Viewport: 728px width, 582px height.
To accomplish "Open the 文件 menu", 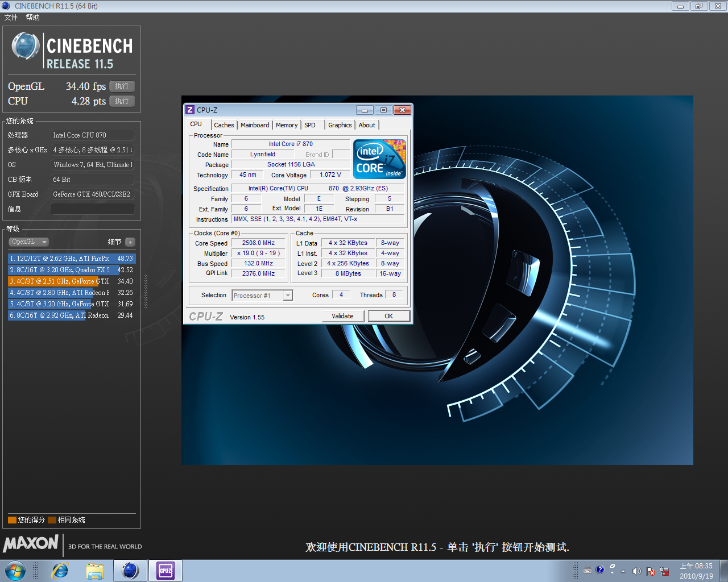I will 11,18.
